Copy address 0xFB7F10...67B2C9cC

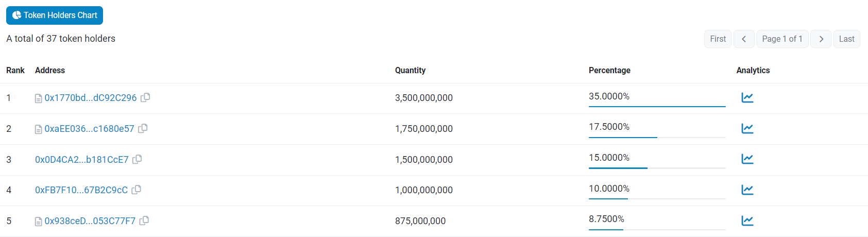coord(137,190)
